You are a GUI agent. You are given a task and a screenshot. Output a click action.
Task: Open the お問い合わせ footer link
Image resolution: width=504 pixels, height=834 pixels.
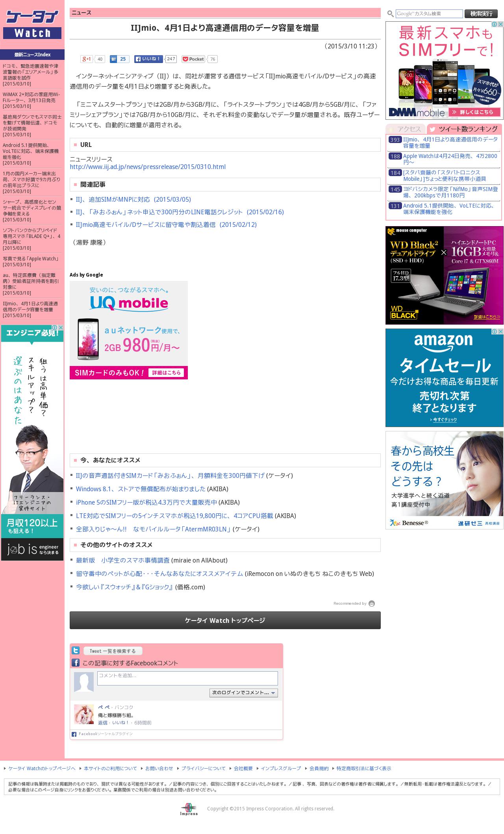pos(159,768)
